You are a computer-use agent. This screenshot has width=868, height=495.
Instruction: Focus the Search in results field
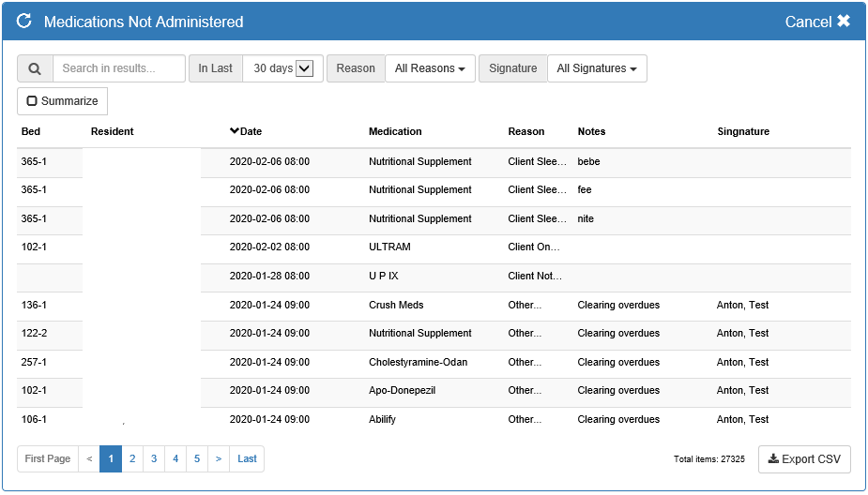pyautogui.click(x=119, y=68)
